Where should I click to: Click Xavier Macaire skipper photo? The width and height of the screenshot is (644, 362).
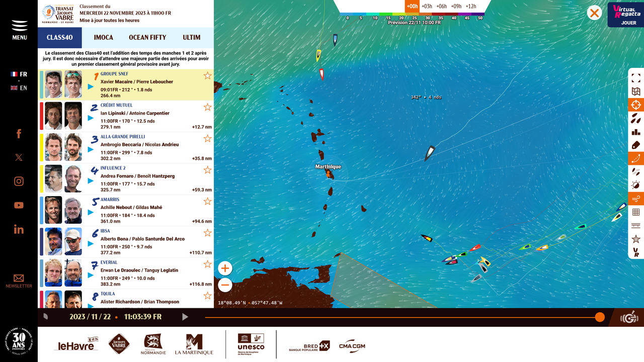coord(53,84)
